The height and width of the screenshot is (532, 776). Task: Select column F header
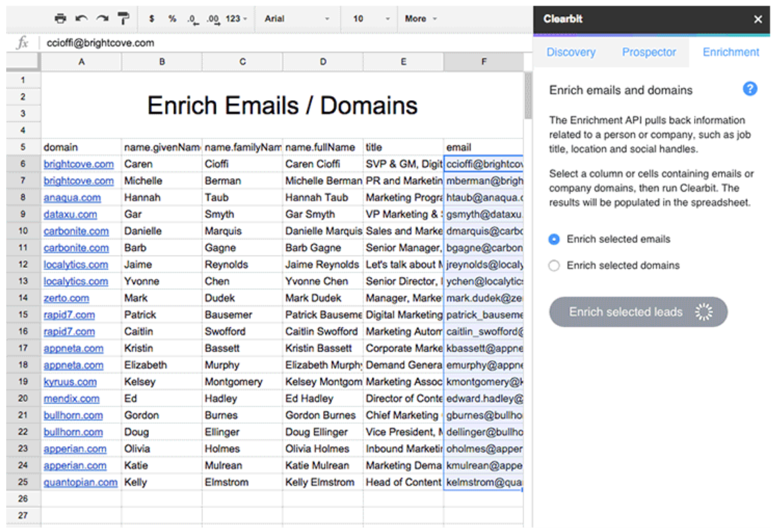[x=484, y=62]
